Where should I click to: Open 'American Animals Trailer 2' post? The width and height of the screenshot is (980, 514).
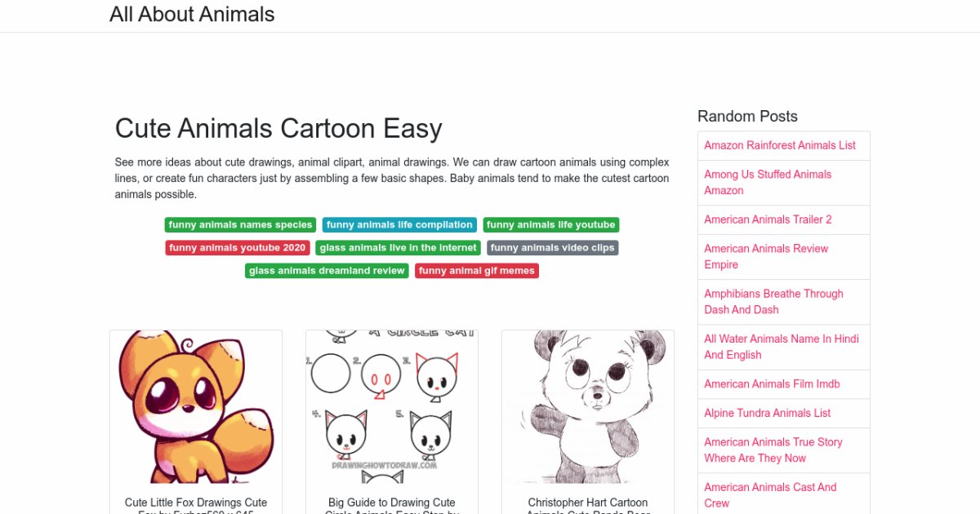tap(768, 219)
